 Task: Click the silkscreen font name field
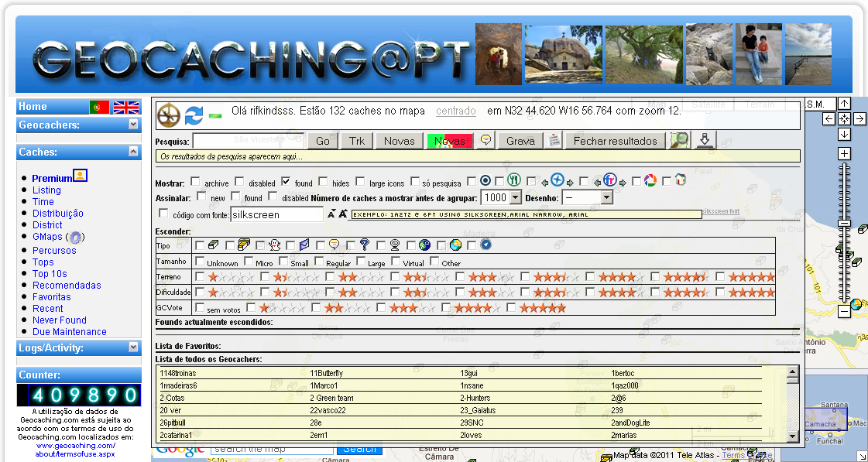(x=276, y=214)
